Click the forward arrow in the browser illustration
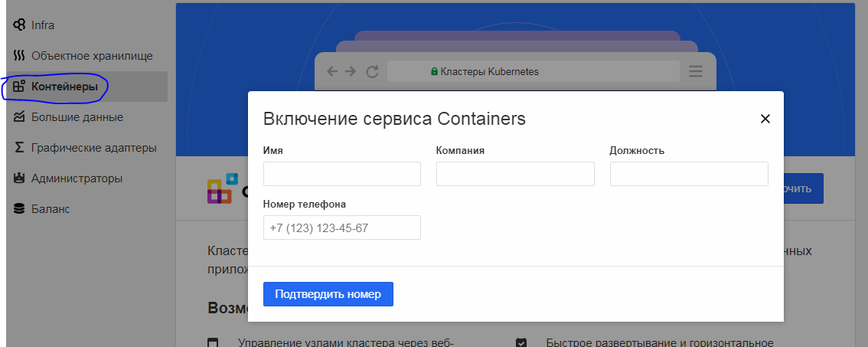The width and height of the screenshot is (868, 347). [x=351, y=72]
